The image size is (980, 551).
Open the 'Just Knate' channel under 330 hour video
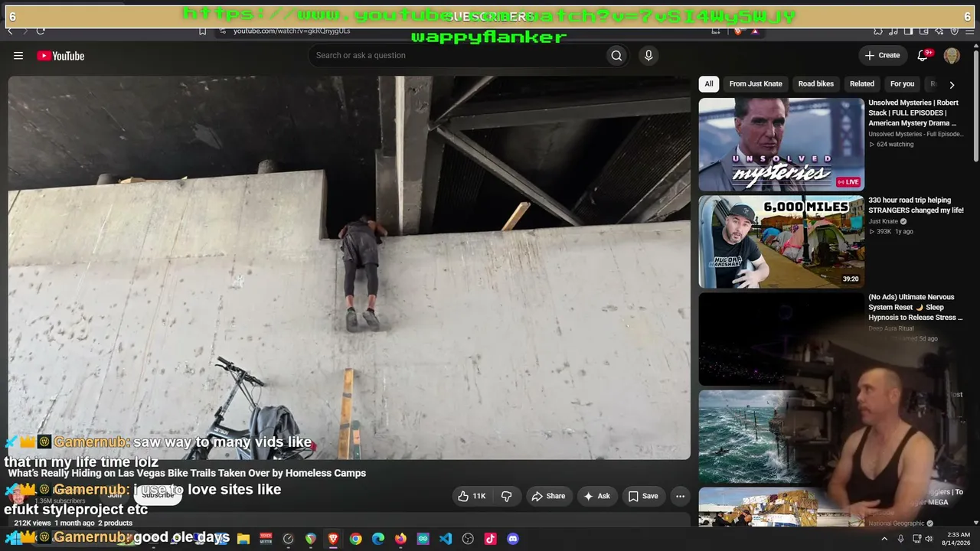pos(883,221)
